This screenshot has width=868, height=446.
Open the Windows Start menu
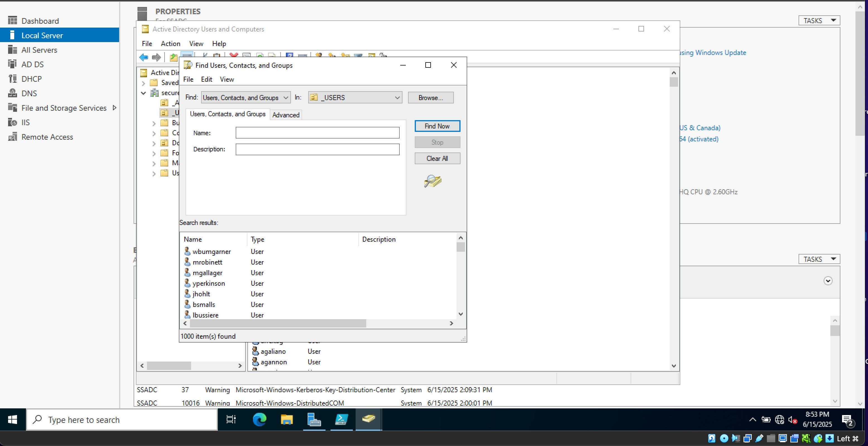pyautogui.click(x=13, y=420)
